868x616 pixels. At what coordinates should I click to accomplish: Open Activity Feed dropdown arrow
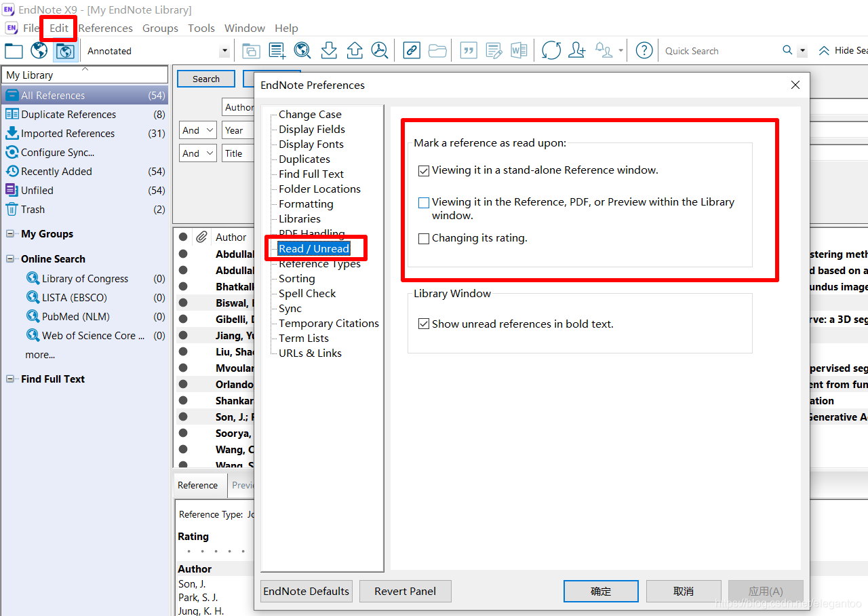pos(620,51)
